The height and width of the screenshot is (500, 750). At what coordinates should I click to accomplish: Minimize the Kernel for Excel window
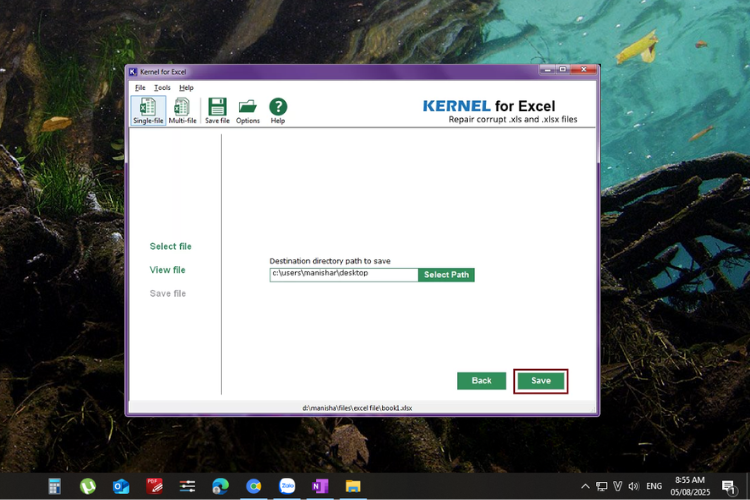point(548,70)
